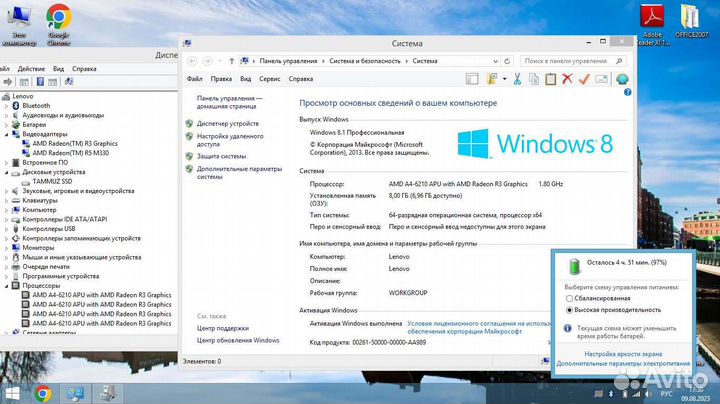Screen dimensions: 720x404
Task: Open Google Chrome desktop shortcut
Action: pos(58,24)
